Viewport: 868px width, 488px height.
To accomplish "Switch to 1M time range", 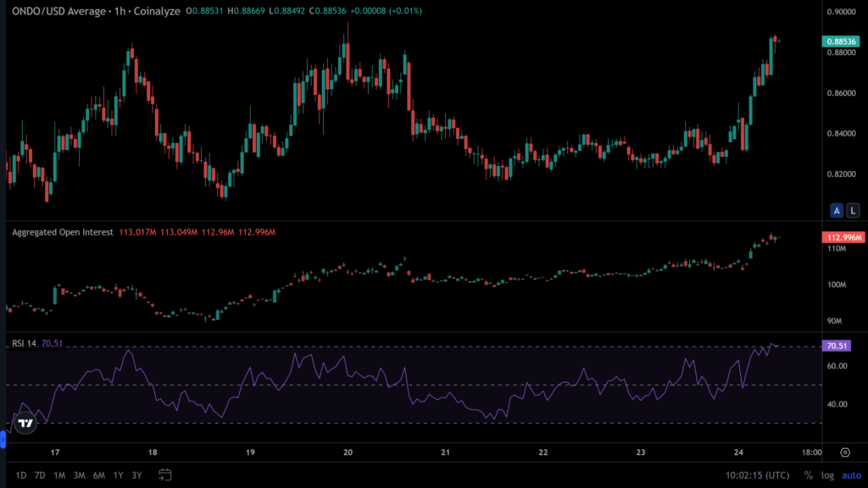I will (59, 474).
